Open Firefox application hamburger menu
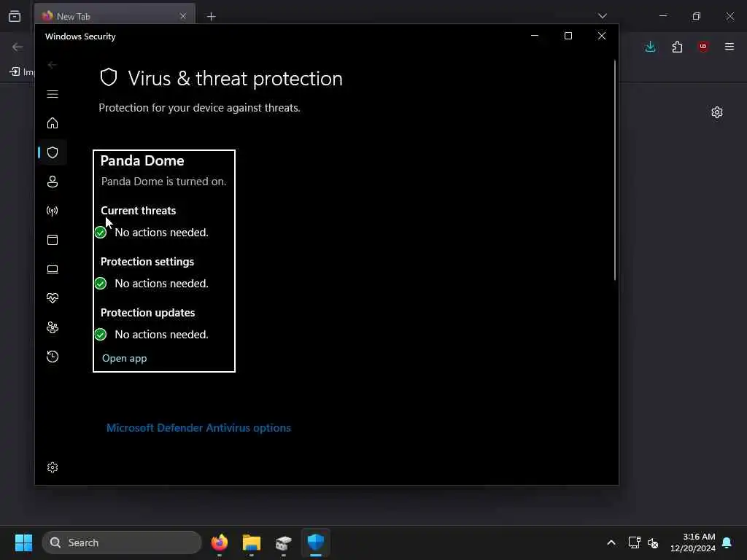 coord(729,47)
